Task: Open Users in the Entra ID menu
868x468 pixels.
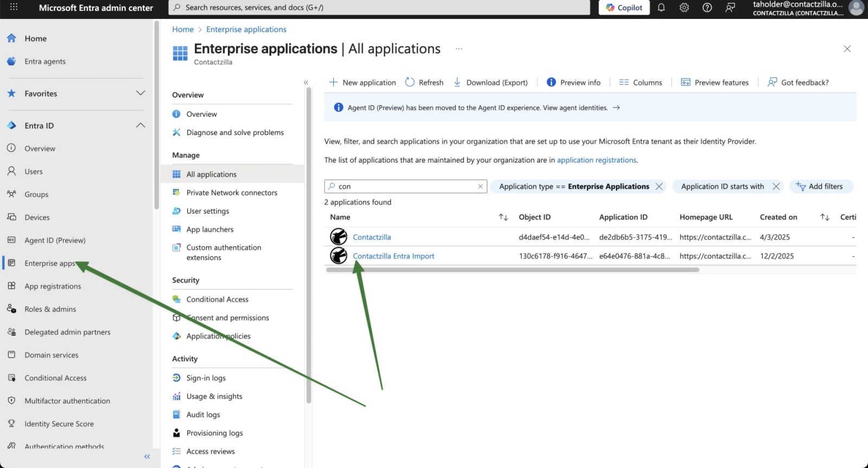Action: (34, 171)
